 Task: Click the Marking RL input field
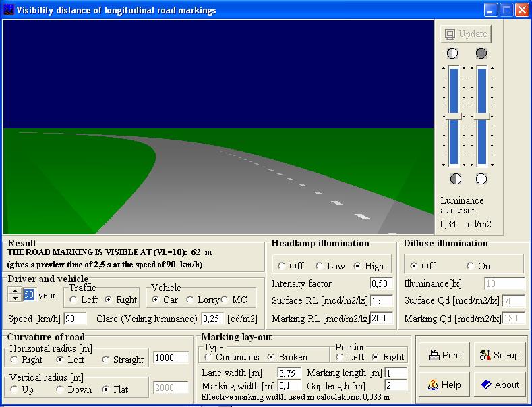[x=382, y=319]
